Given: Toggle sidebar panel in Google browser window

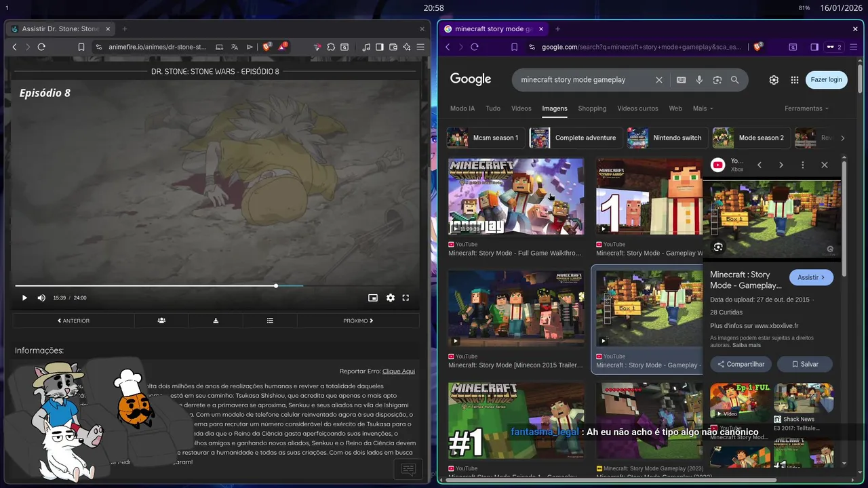Looking at the screenshot, I should (814, 47).
